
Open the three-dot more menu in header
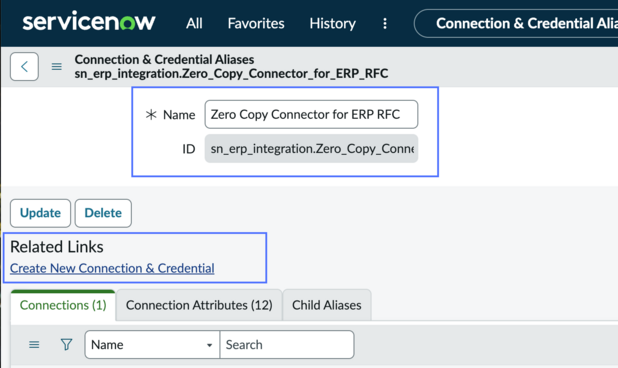click(385, 24)
